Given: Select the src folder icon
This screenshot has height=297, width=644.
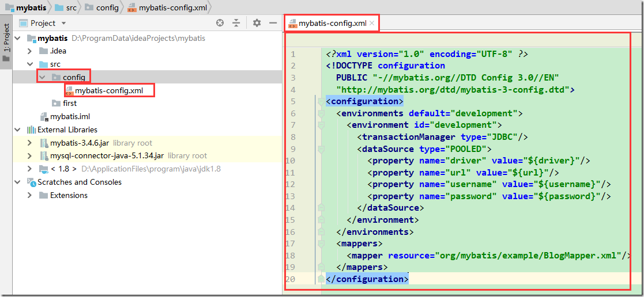Looking at the screenshot, I should (43, 64).
